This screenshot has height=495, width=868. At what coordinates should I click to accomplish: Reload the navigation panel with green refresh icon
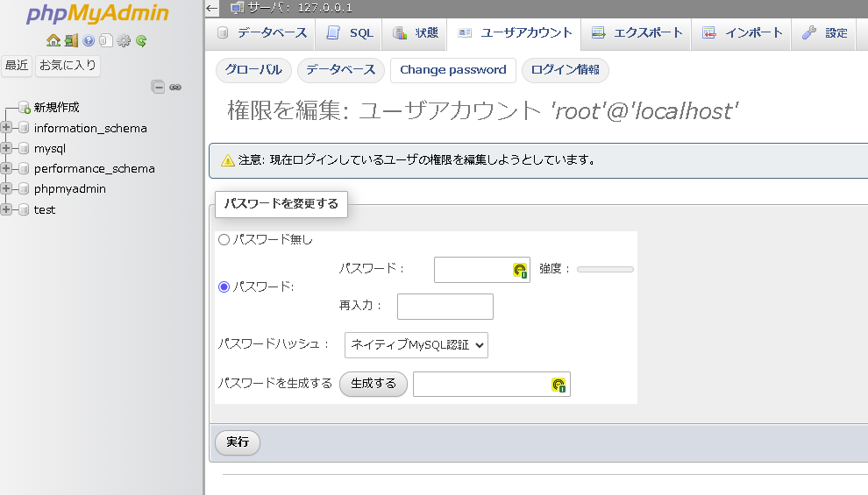point(141,40)
